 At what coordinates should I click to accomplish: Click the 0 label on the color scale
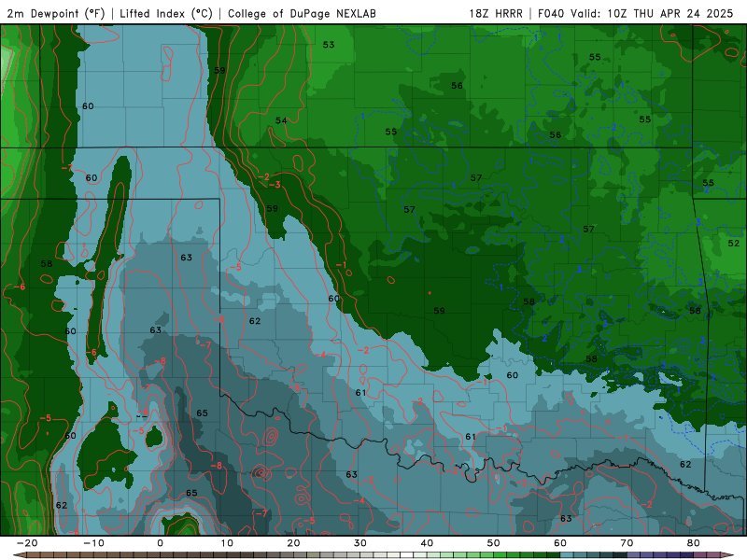(160, 543)
